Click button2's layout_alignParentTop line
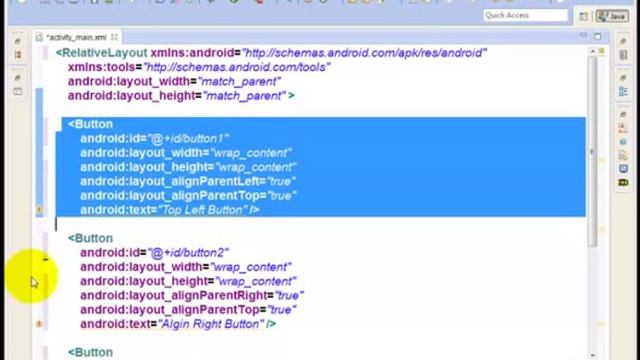 [188, 309]
